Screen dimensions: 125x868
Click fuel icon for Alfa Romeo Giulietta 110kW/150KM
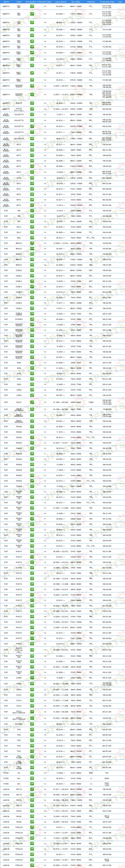pyautogui.click(x=32, y=138)
